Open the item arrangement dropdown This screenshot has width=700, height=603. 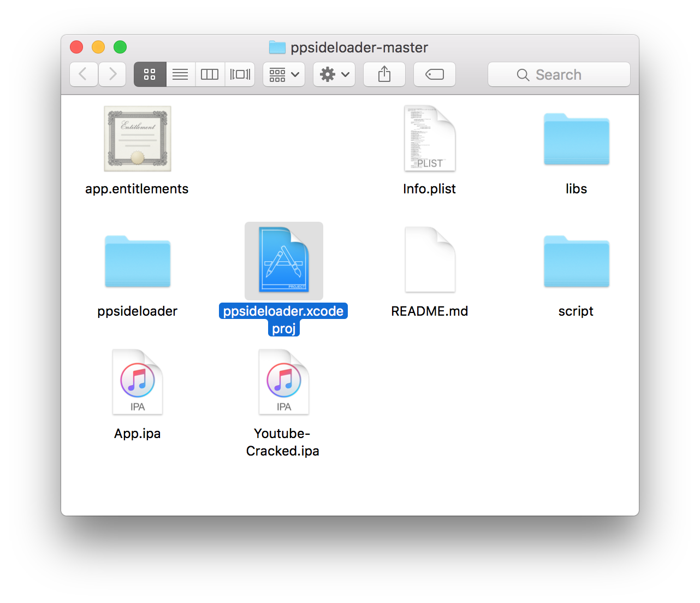click(284, 74)
